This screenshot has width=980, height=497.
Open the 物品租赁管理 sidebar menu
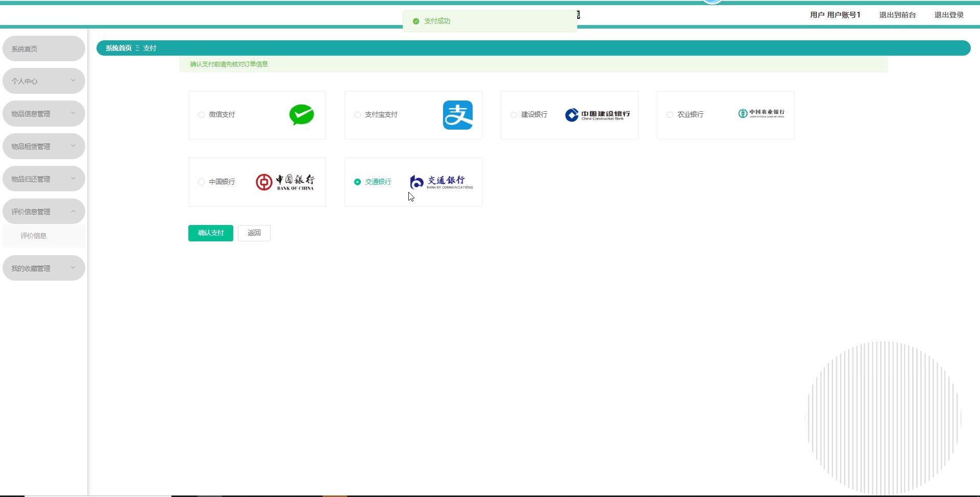pyautogui.click(x=44, y=146)
